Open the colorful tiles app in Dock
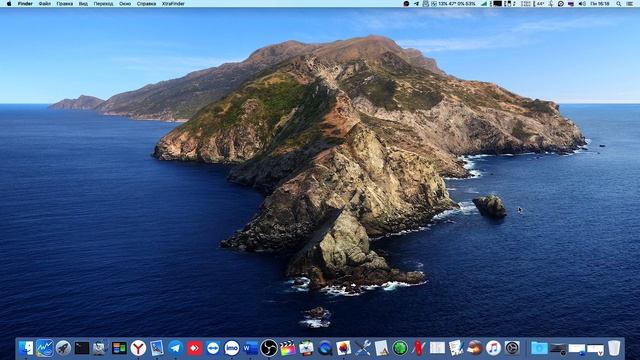 pyautogui.click(x=119, y=348)
